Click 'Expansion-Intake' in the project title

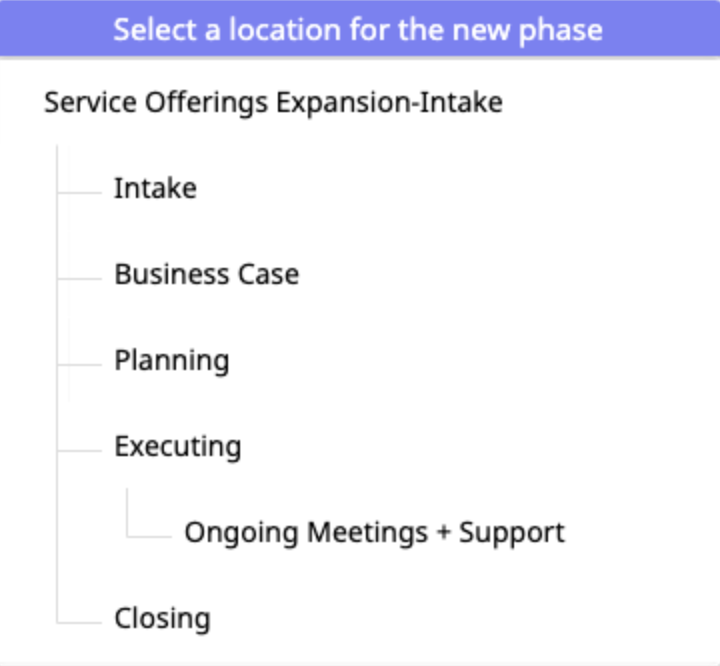point(389,102)
